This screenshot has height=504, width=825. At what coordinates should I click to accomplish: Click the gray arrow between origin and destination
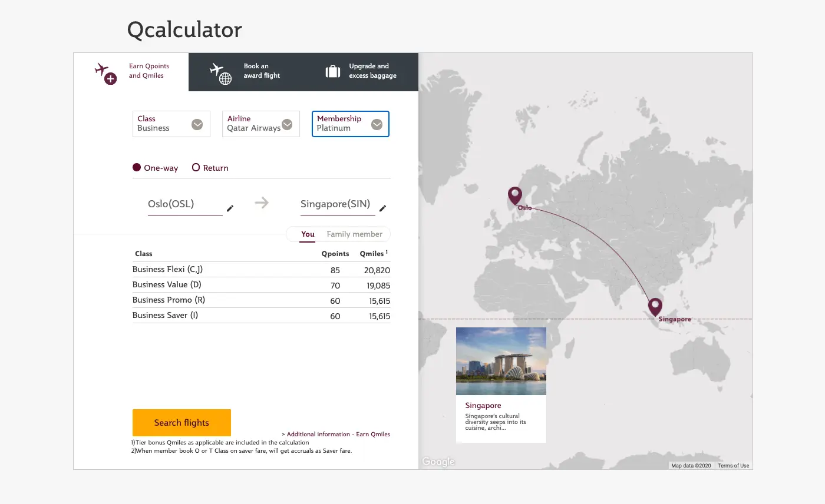[x=261, y=203]
